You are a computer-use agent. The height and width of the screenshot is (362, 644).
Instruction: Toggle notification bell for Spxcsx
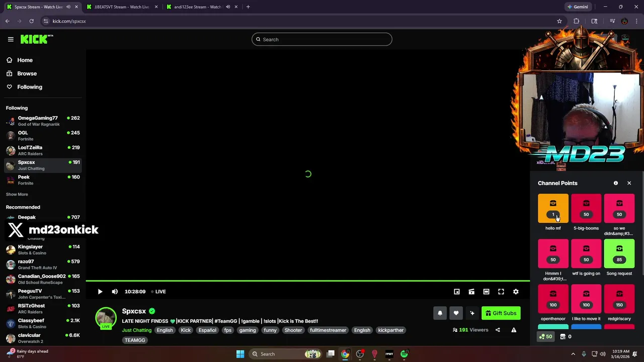pyautogui.click(x=440, y=313)
